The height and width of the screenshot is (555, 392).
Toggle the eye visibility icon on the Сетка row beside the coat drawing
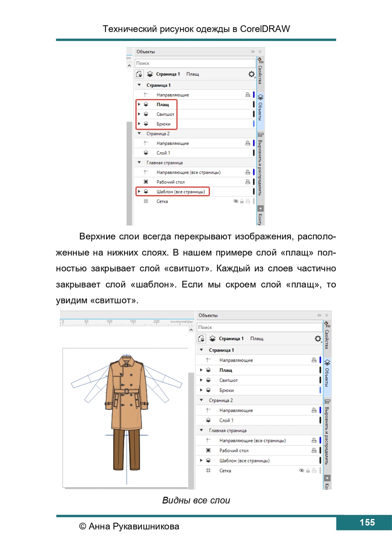coord(302,471)
